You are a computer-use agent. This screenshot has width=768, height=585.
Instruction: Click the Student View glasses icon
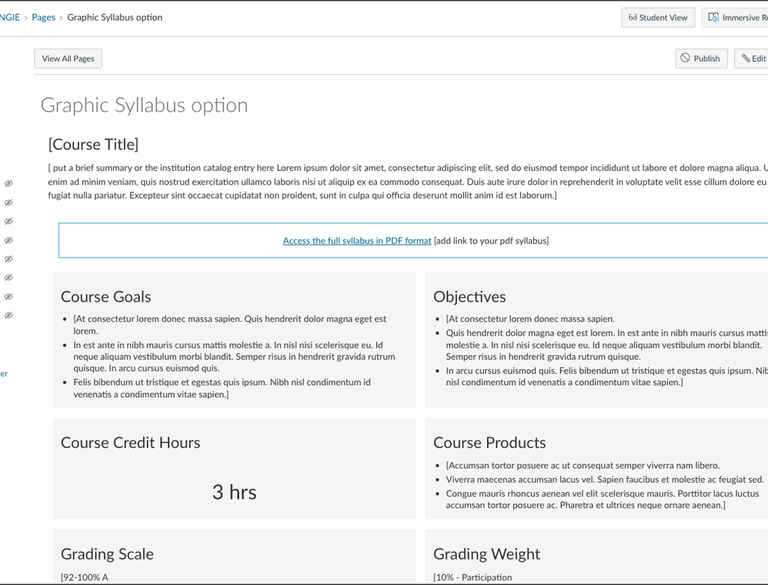[x=632, y=18]
